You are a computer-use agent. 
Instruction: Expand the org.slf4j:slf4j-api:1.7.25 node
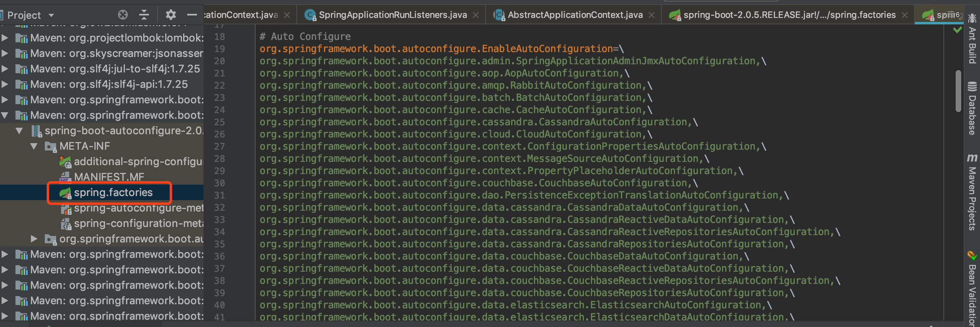pos(5,85)
